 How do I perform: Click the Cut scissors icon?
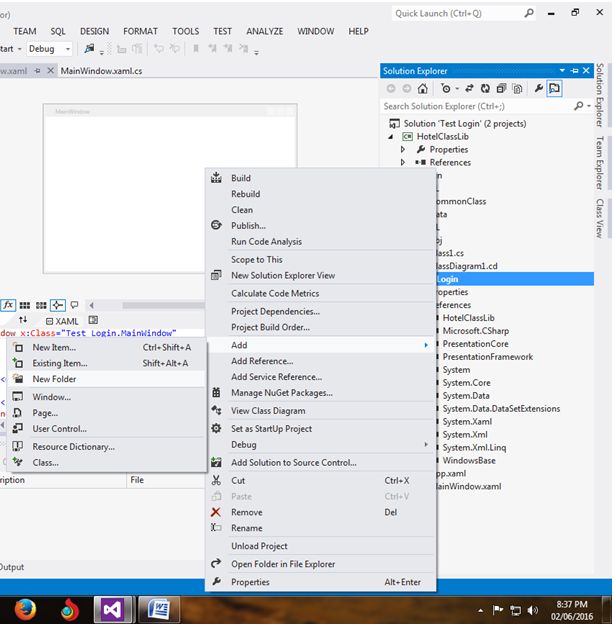point(216,480)
